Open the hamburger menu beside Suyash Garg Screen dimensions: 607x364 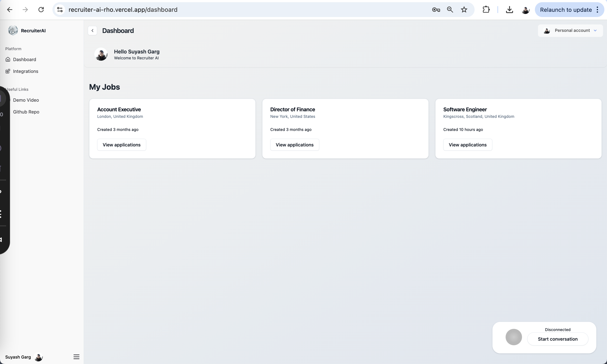[x=76, y=357]
